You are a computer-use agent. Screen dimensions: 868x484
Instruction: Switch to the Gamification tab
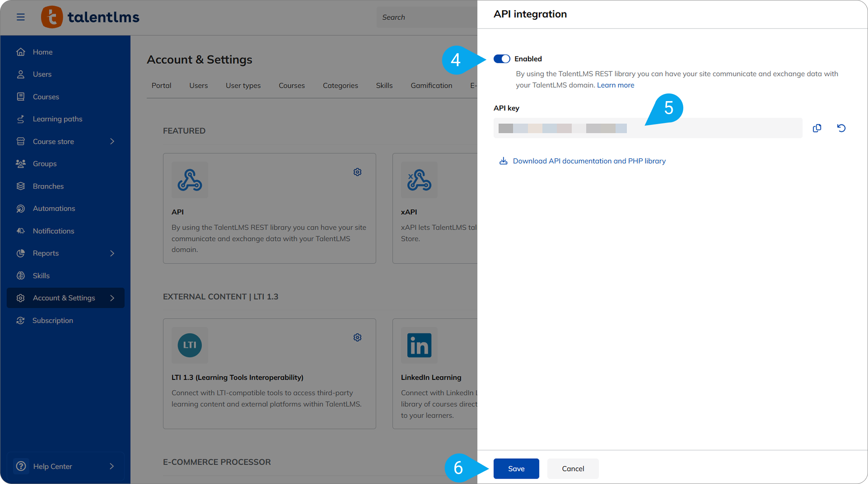coord(431,86)
